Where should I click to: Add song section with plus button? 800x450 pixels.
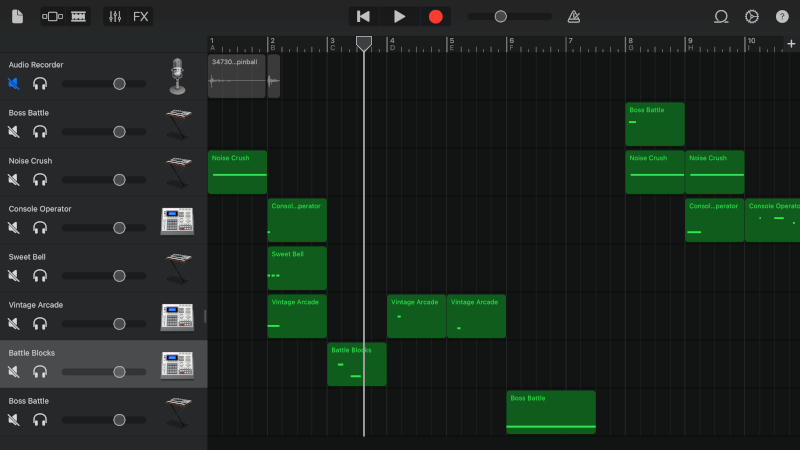click(x=791, y=44)
